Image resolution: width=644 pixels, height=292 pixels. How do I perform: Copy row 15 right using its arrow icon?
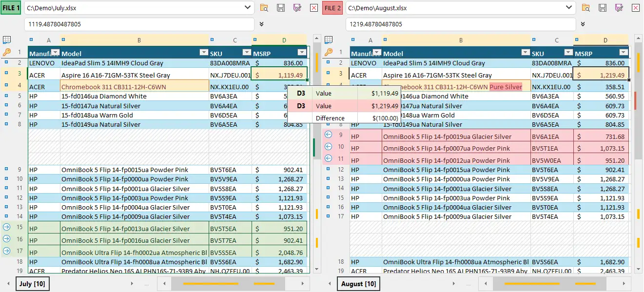click(6, 227)
